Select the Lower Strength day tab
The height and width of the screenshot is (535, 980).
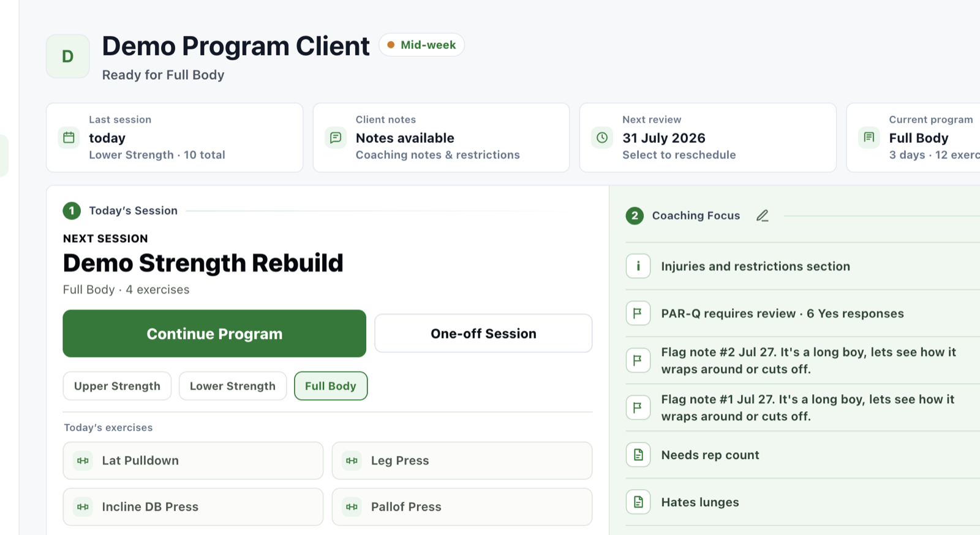pos(233,386)
